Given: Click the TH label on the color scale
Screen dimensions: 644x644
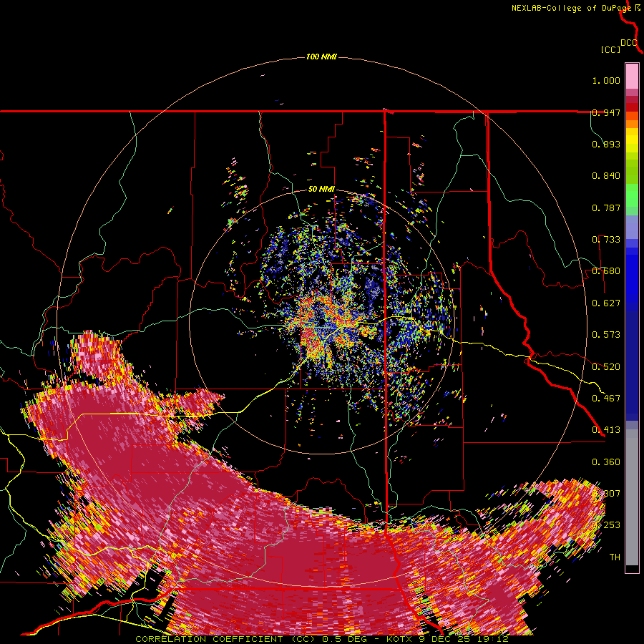Looking at the screenshot, I should [x=615, y=557].
